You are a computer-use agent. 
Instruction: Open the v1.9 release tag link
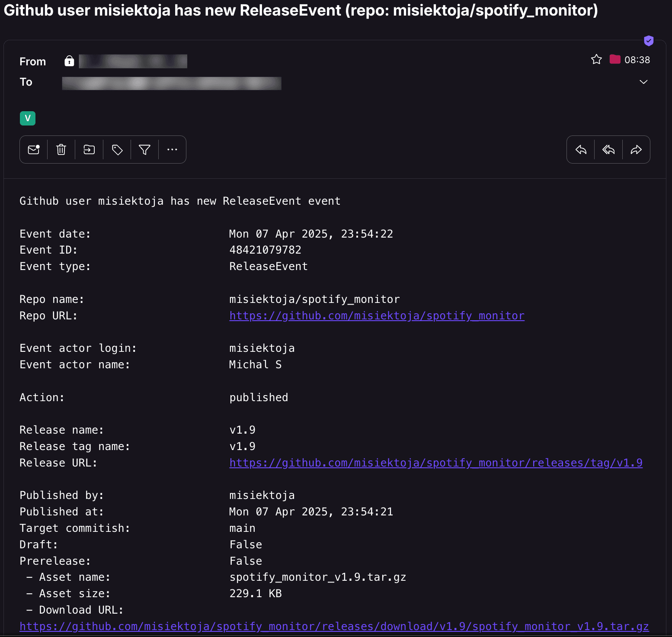click(435, 463)
